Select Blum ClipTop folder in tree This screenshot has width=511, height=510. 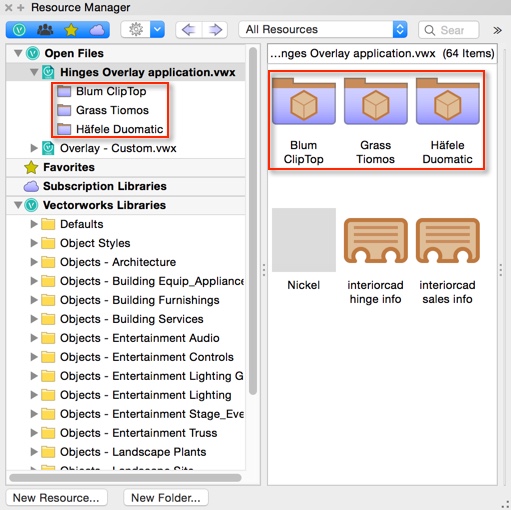(x=111, y=91)
